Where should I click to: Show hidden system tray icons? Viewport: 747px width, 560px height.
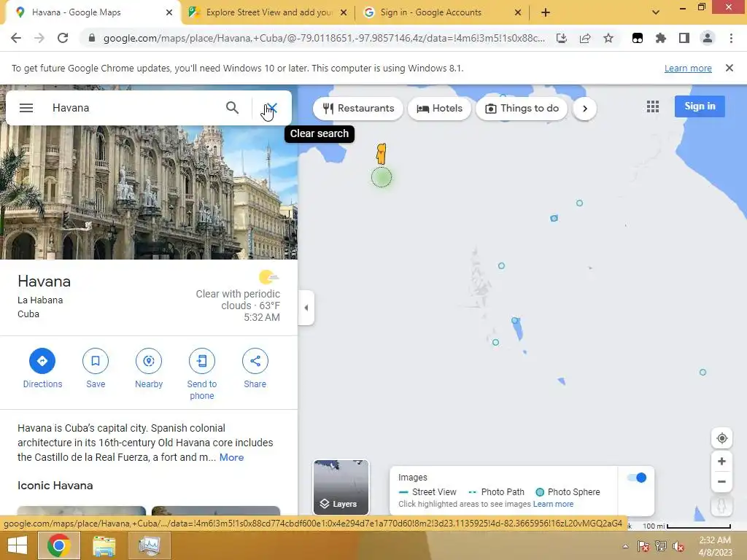[625, 546]
